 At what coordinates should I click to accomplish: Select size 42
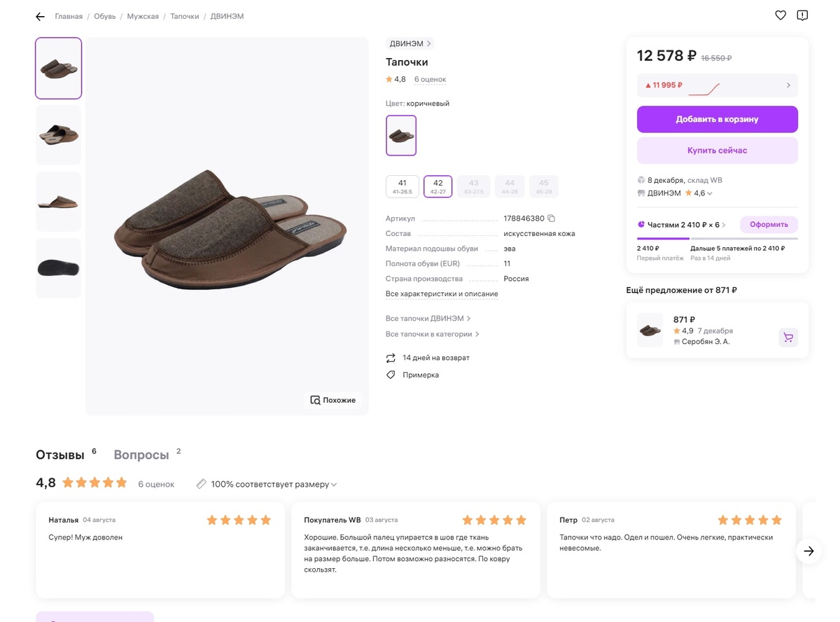[x=438, y=186]
